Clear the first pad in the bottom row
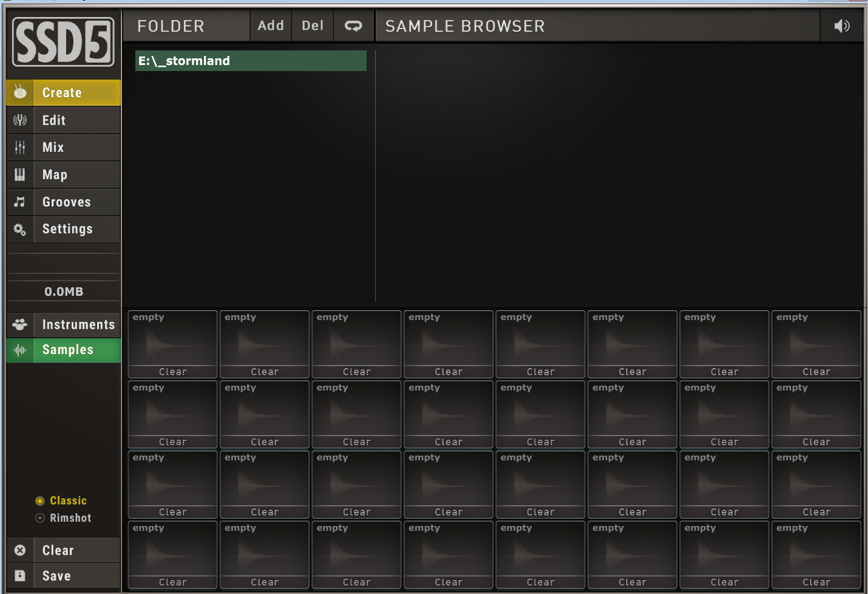Screen dimensions: 868x594 click(173, 582)
